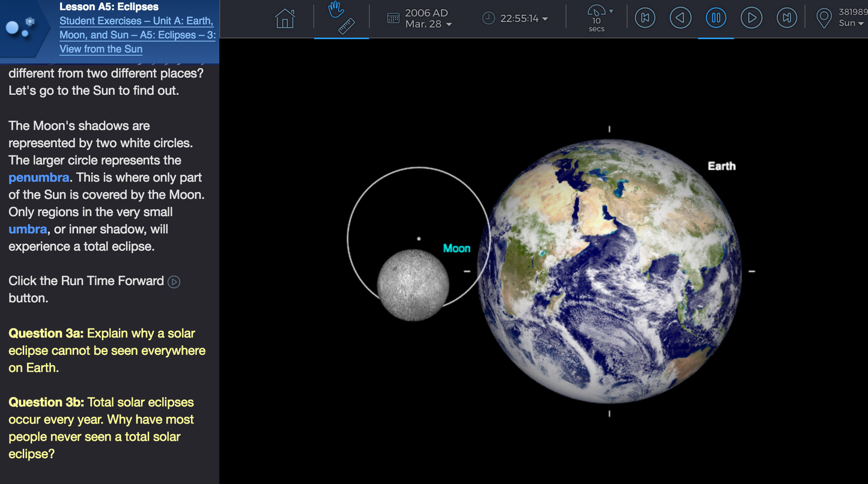Click the Moon in the simulation view

[x=412, y=283]
